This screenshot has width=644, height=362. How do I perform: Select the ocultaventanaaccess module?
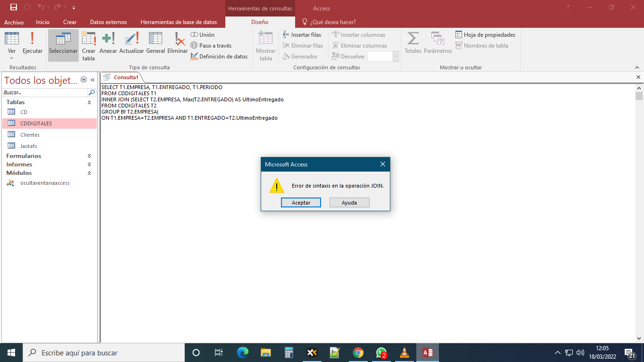50,183
